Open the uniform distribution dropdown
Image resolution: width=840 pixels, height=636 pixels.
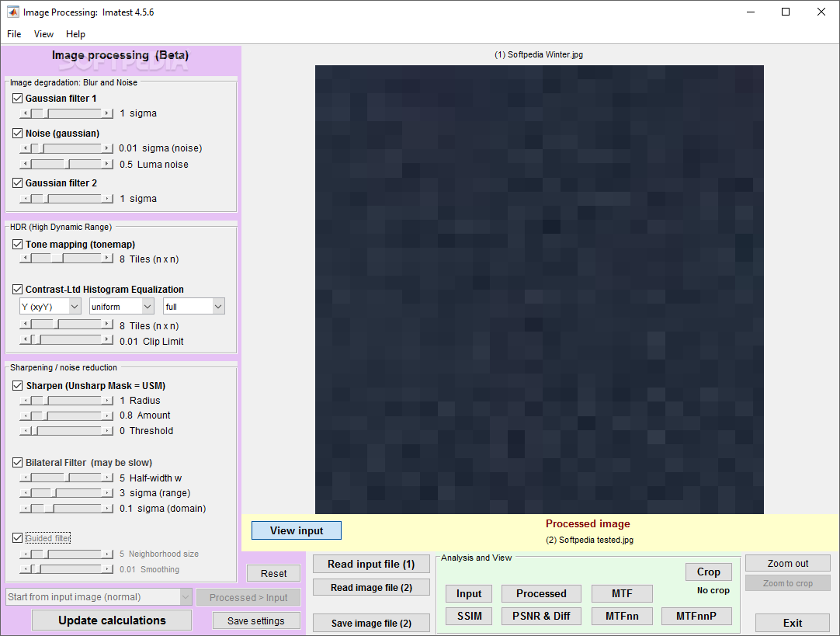pos(122,307)
